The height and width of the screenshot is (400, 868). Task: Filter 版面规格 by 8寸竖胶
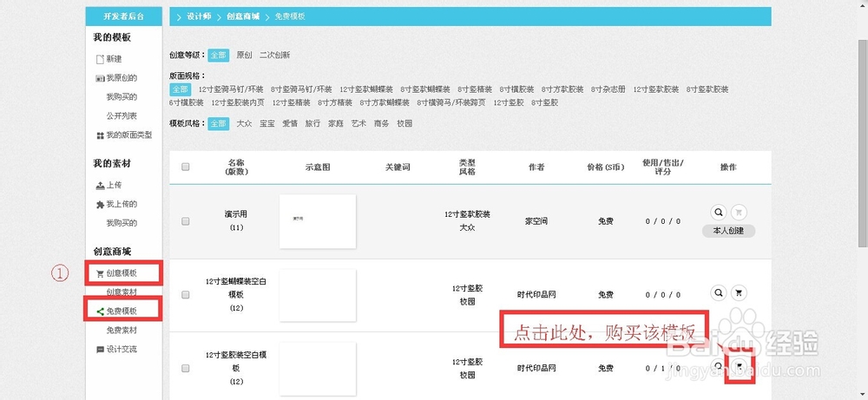tap(545, 103)
